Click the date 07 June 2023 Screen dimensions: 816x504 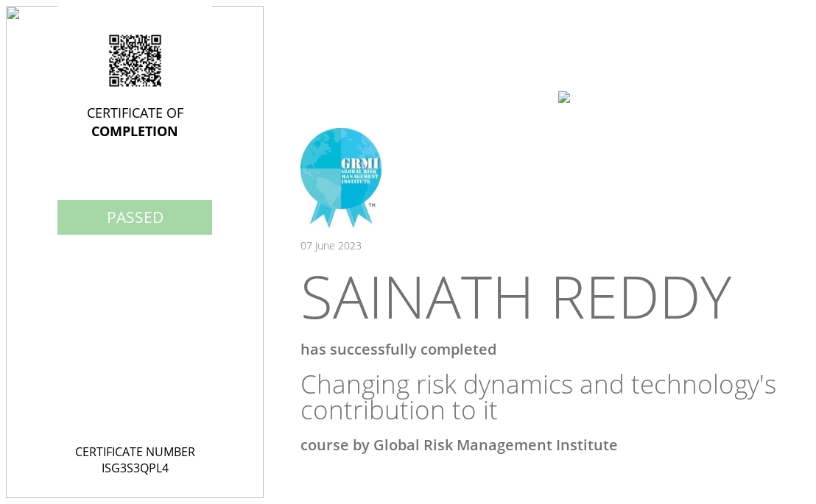tap(331, 246)
